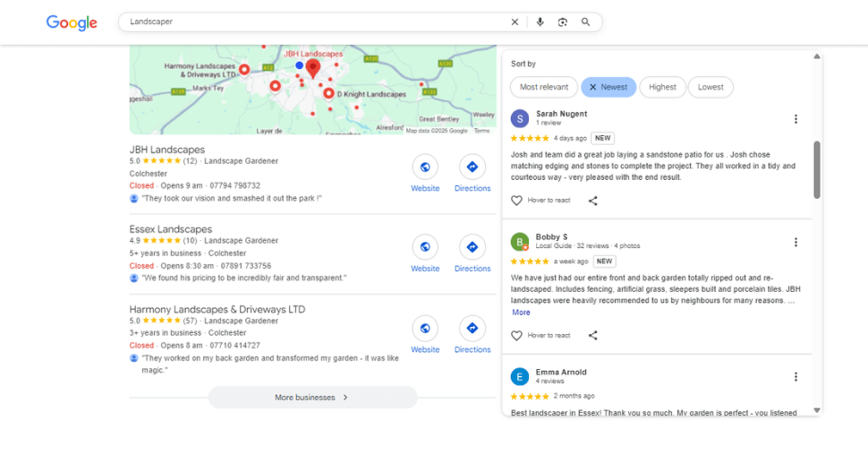Deselect the Newest sort chip
The image size is (868, 463).
tap(608, 87)
